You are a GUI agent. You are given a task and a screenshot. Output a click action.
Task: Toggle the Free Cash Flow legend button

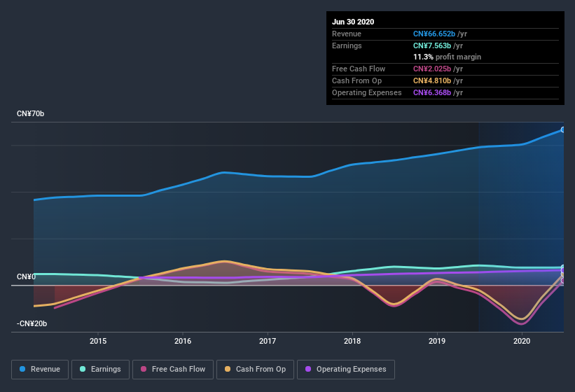click(173, 370)
